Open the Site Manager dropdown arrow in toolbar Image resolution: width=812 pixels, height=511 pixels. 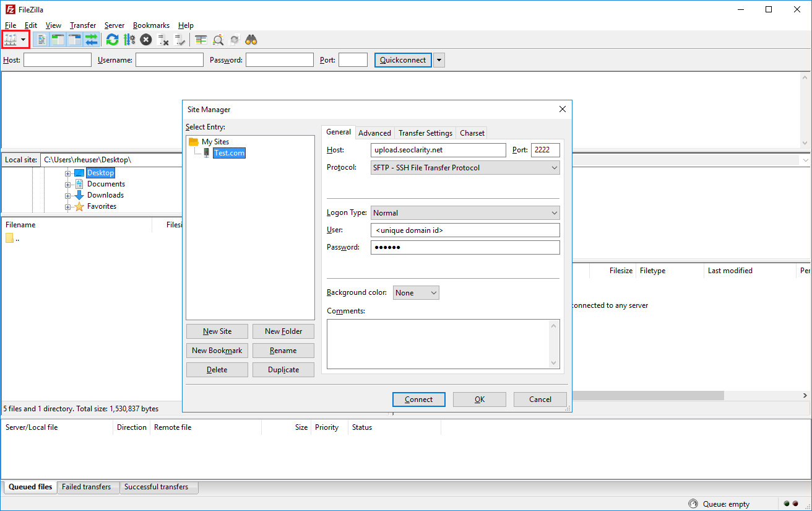point(24,40)
